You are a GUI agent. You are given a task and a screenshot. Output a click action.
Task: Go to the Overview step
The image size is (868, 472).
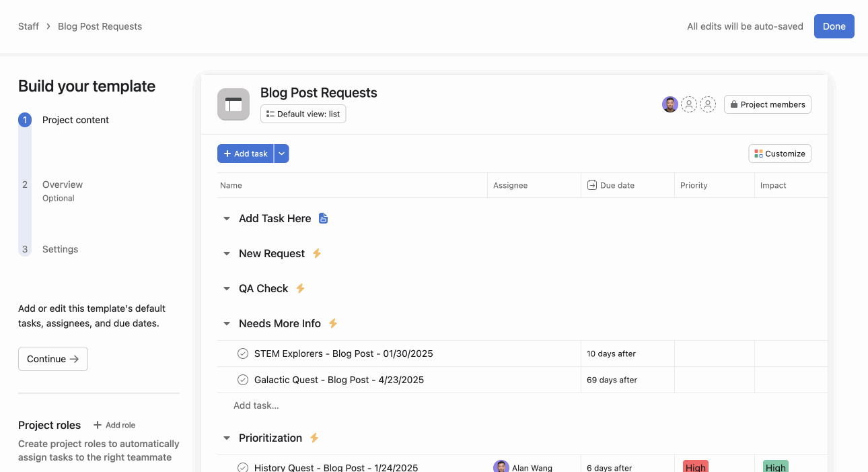point(62,184)
